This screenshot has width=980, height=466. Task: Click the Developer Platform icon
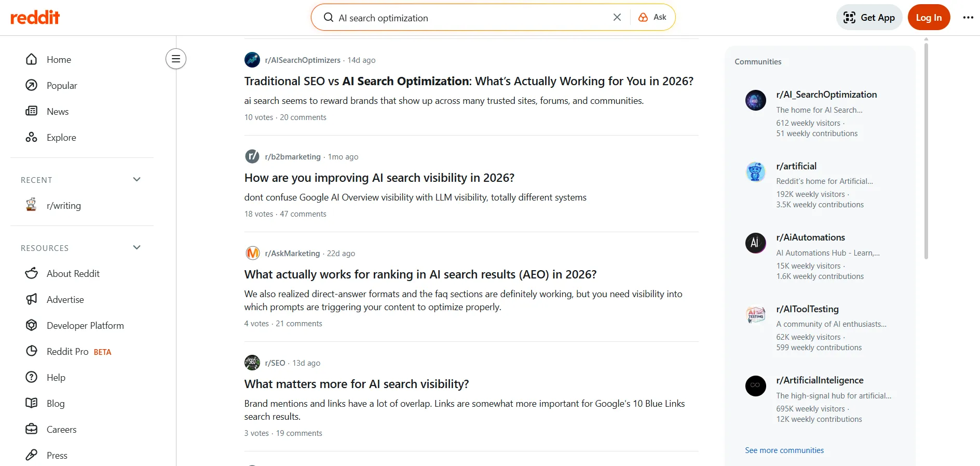coord(32,325)
